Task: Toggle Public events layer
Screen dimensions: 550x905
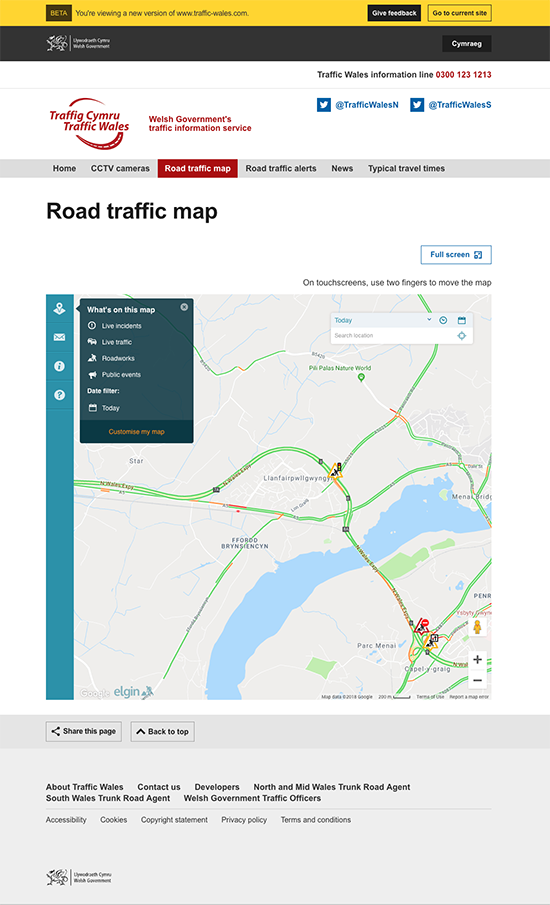Action: [x=114, y=375]
